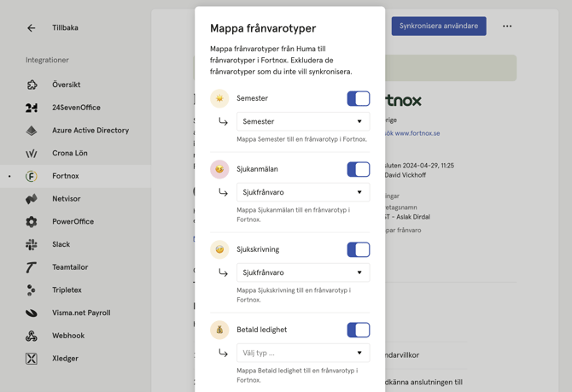Open the Välj typ dropdown for Betald ledighet
Viewport: 572px width, 392px height.
coord(303,353)
